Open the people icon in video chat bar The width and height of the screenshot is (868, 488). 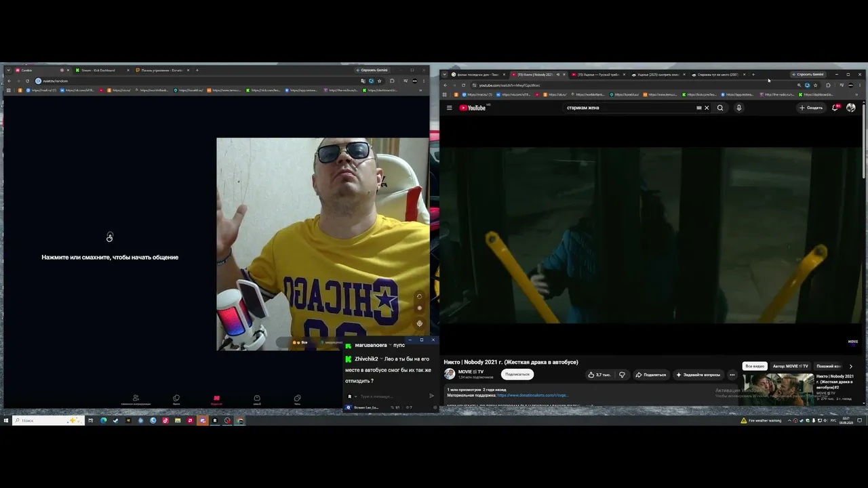point(136,400)
